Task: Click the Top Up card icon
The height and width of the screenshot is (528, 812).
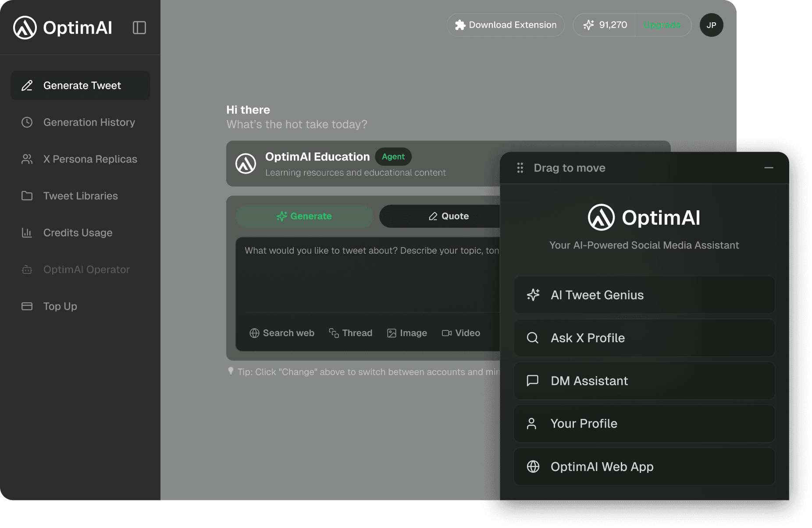Action: tap(27, 306)
